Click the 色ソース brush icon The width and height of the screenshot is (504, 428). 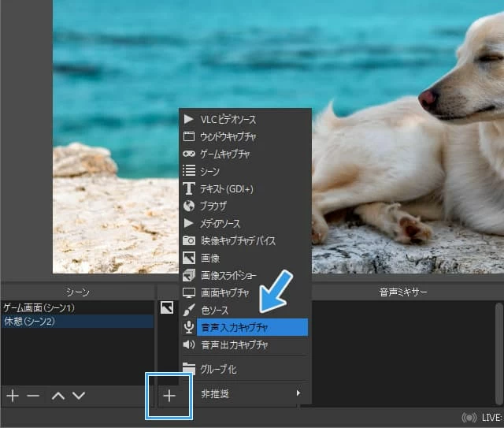[189, 310]
